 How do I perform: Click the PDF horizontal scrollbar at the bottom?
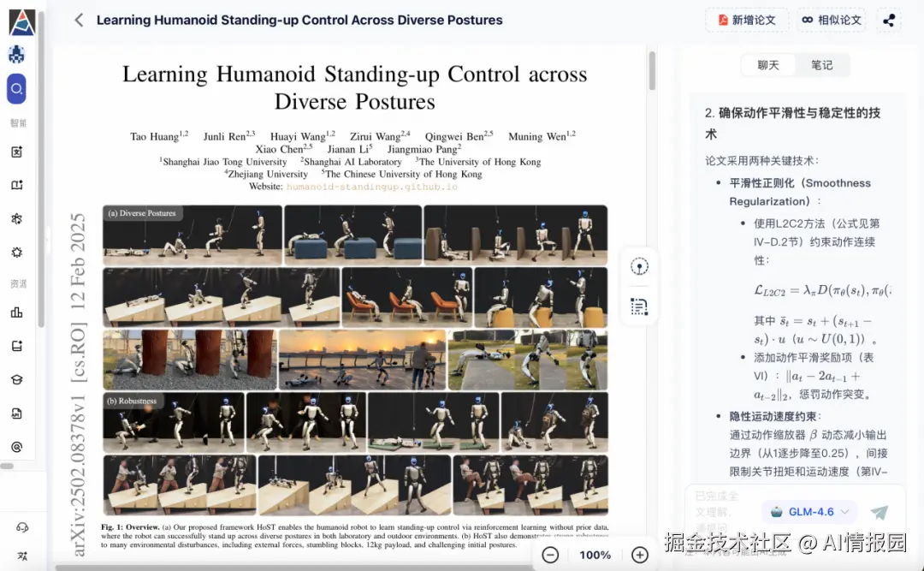click(x=294, y=568)
